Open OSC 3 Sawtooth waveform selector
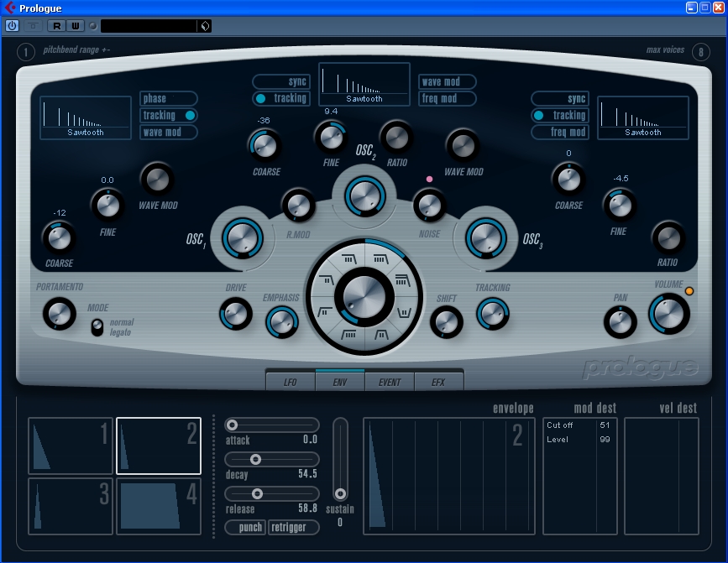The width and height of the screenshot is (728, 563). pos(643,117)
